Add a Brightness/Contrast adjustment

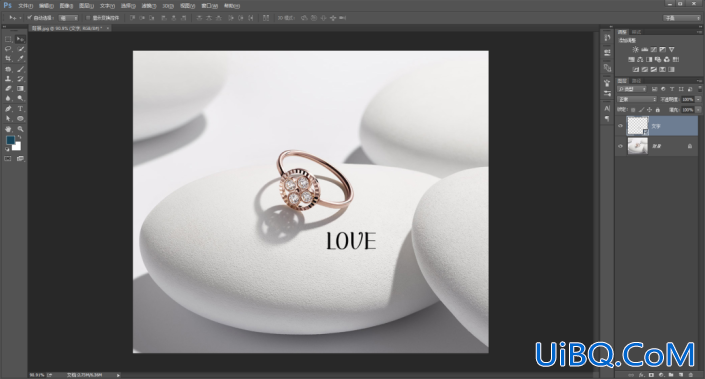click(635, 49)
